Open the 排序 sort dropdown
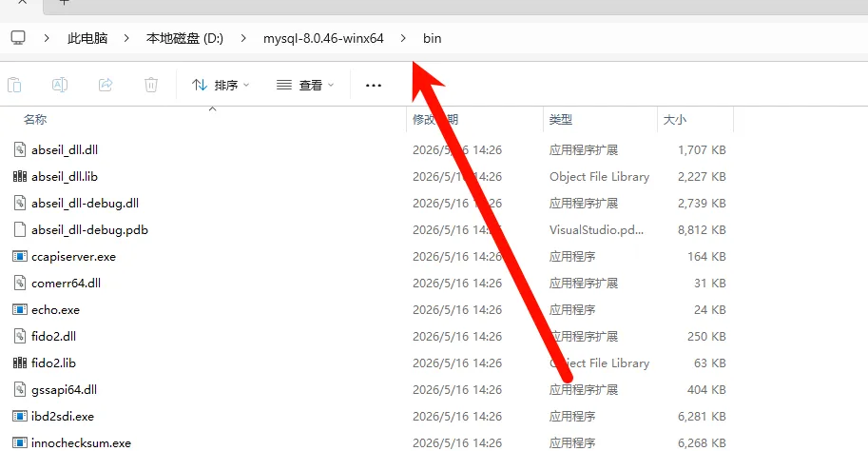This screenshot has height=451, width=868. coord(221,86)
